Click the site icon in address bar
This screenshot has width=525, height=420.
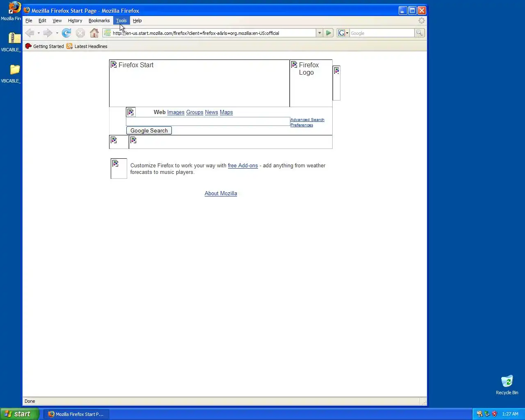coord(107,33)
